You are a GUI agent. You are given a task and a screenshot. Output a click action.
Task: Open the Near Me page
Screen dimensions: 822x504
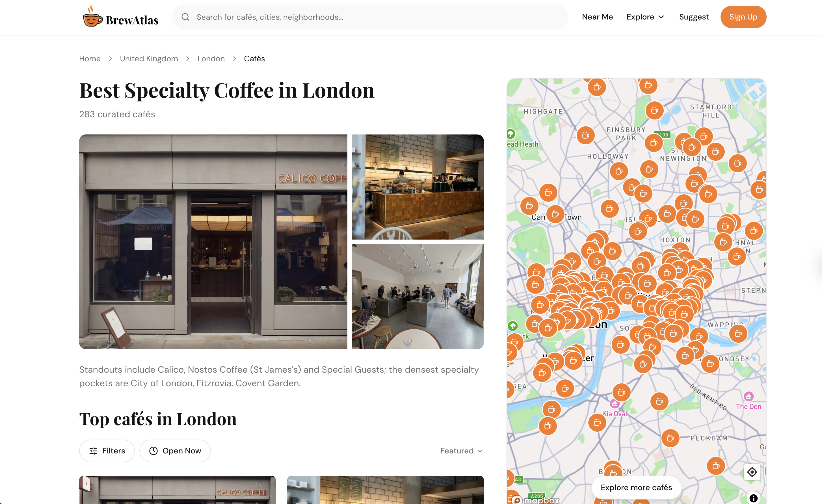click(597, 17)
